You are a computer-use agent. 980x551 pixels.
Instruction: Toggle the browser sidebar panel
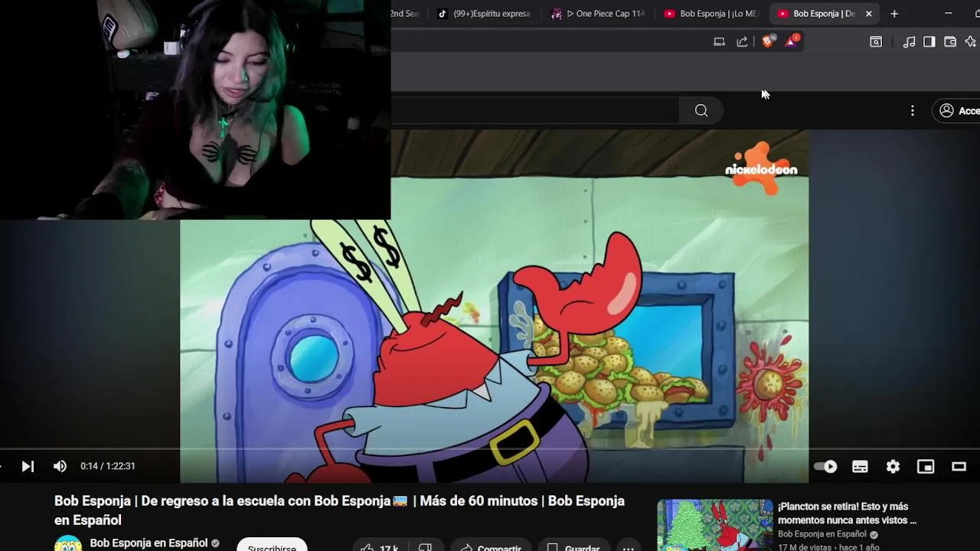pyautogui.click(x=929, y=42)
